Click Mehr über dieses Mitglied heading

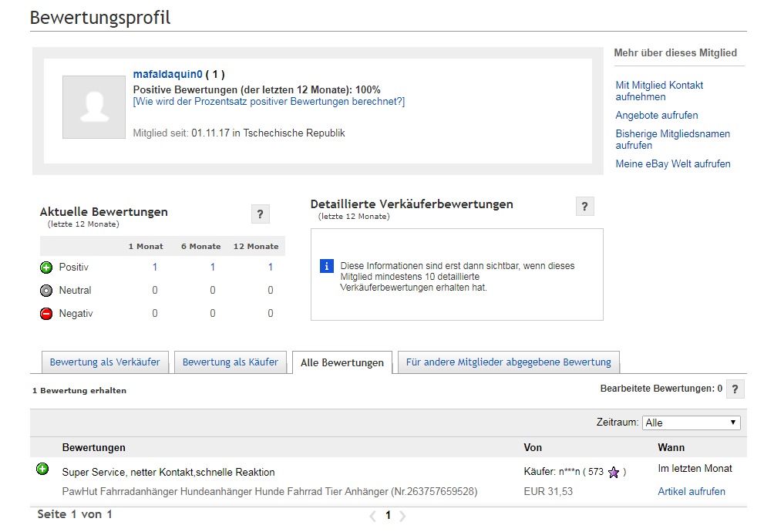tap(675, 52)
